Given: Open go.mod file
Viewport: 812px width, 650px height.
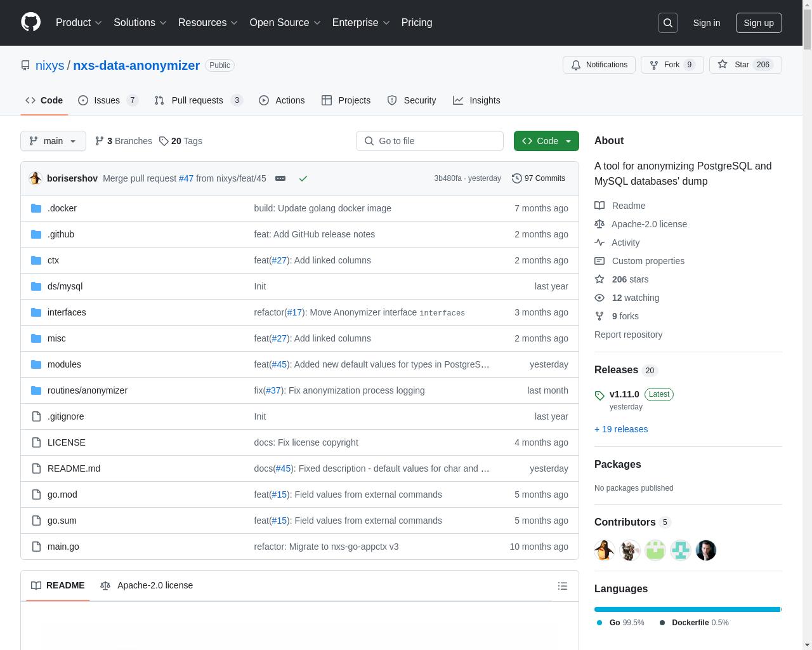Looking at the screenshot, I should tap(62, 494).
